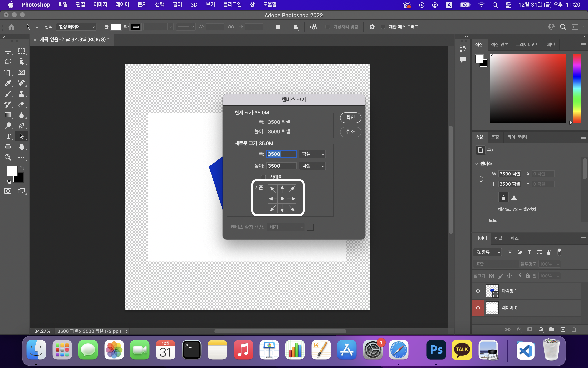
Task: Toggle Quick Mask mode
Action: point(8,191)
